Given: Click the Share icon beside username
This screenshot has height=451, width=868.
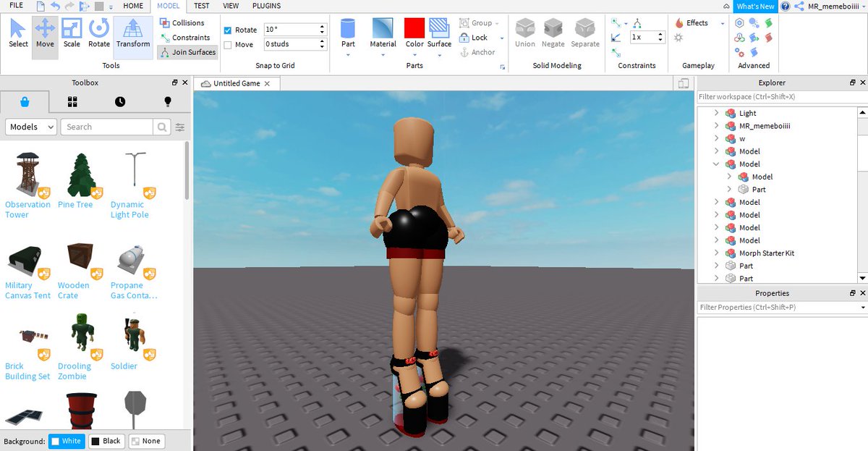Looking at the screenshot, I should click(x=799, y=6).
